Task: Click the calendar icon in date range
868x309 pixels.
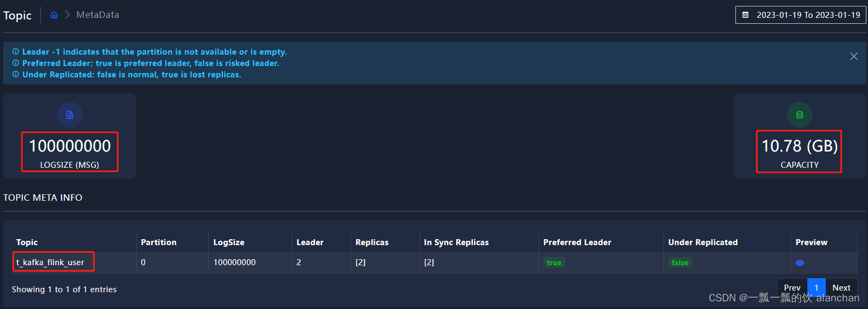Action: [x=745, y=15]
